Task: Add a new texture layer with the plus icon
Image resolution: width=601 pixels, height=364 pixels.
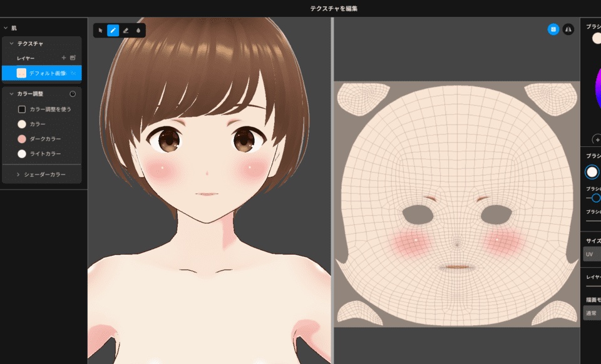Action: click(x=64, y=58)
